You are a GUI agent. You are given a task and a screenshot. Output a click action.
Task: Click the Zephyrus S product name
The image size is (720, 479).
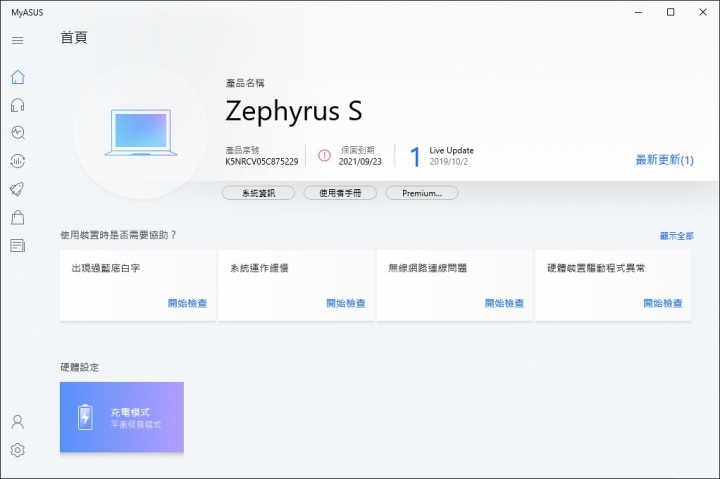(294, 112)
